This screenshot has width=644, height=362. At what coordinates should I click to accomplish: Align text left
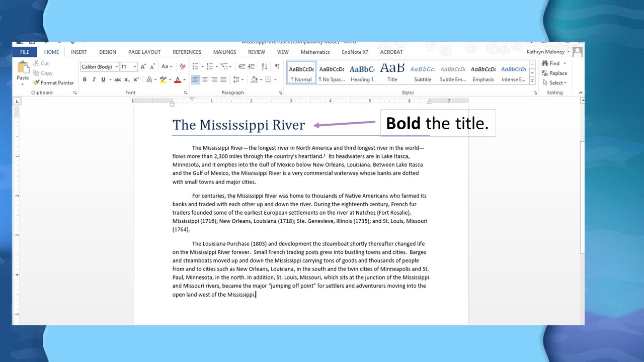195,79
